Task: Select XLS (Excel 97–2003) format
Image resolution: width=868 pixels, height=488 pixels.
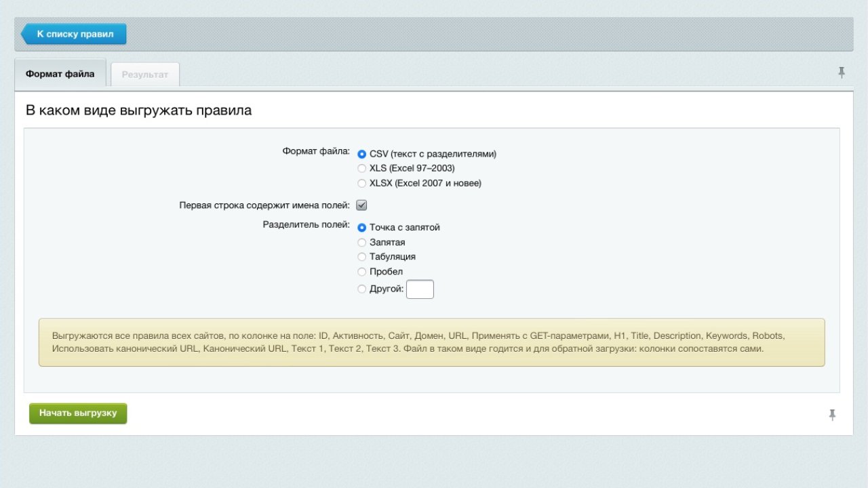Action: point(361,169)
